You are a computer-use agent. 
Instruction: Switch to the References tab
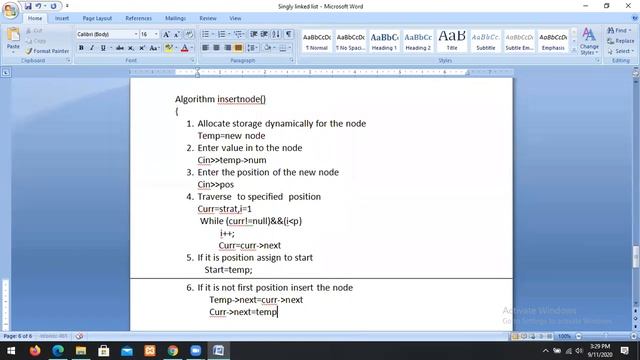(x=138, y=18)
